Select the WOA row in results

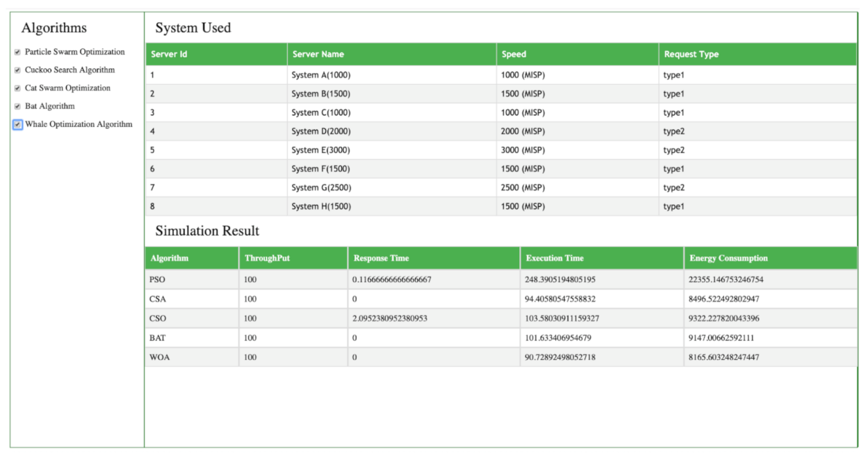pos(159,358)
